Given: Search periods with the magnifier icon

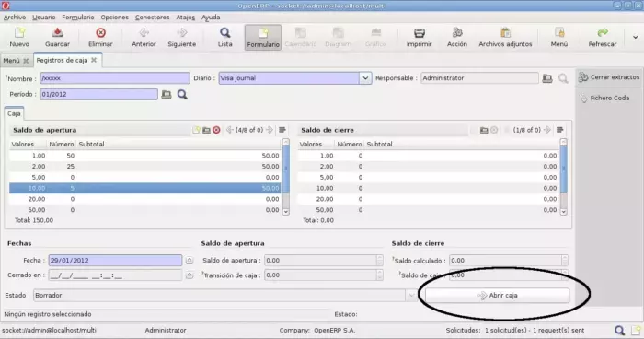Looking at the screenshot, I should [182, 95].
